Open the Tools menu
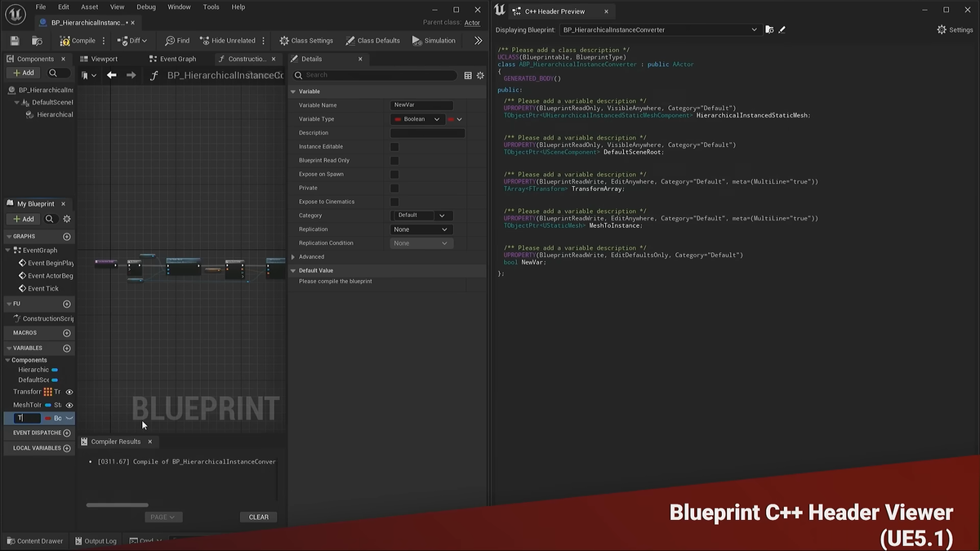The width and height of the screenshot is (980, 551). (x=211, y=7)
